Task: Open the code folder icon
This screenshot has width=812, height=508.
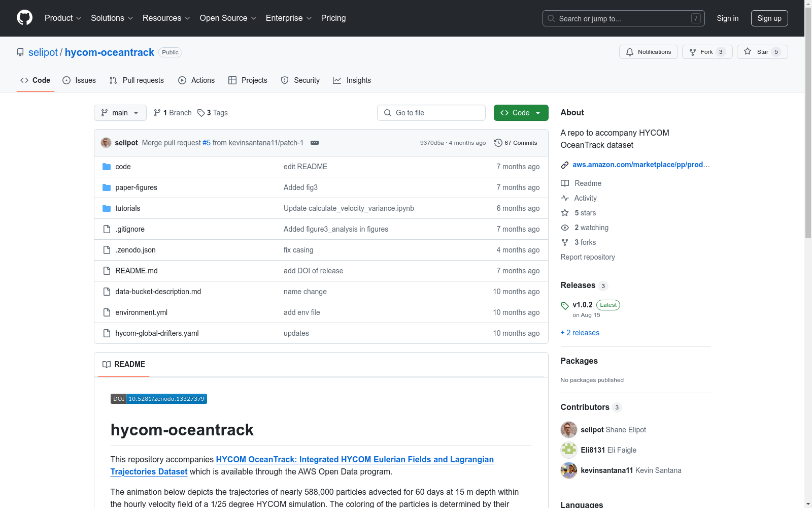Action: 107,167
